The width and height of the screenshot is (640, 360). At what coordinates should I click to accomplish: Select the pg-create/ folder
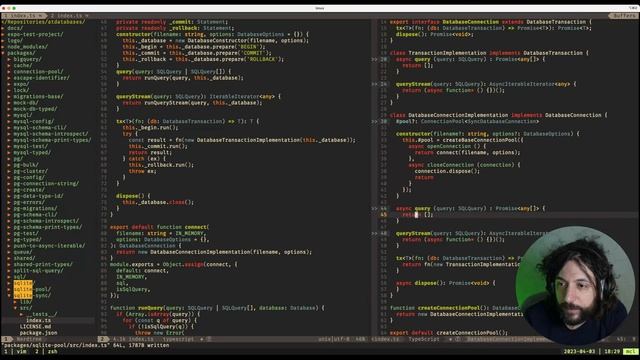[29, 190]
